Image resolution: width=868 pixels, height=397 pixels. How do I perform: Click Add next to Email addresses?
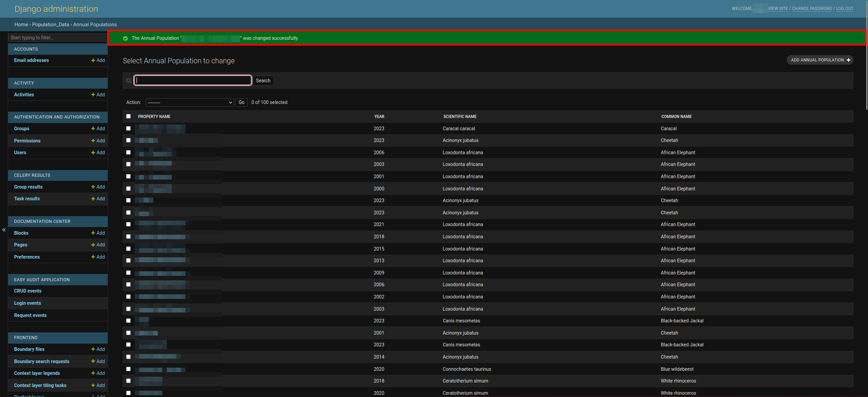pyautogui.click(x=98, y=60)
